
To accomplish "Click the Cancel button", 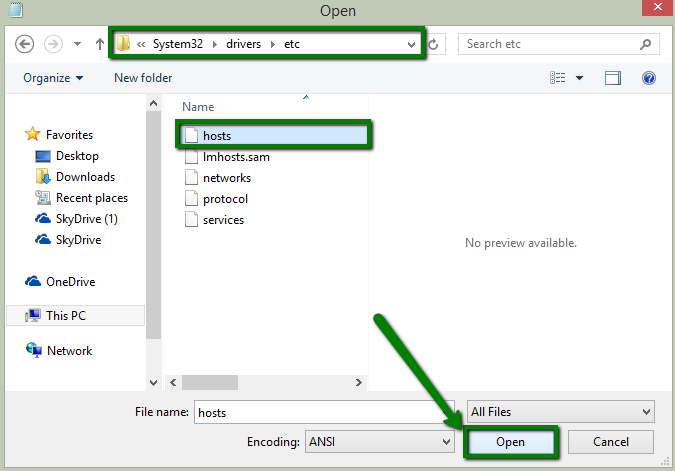I will click(x=610, y=441).
